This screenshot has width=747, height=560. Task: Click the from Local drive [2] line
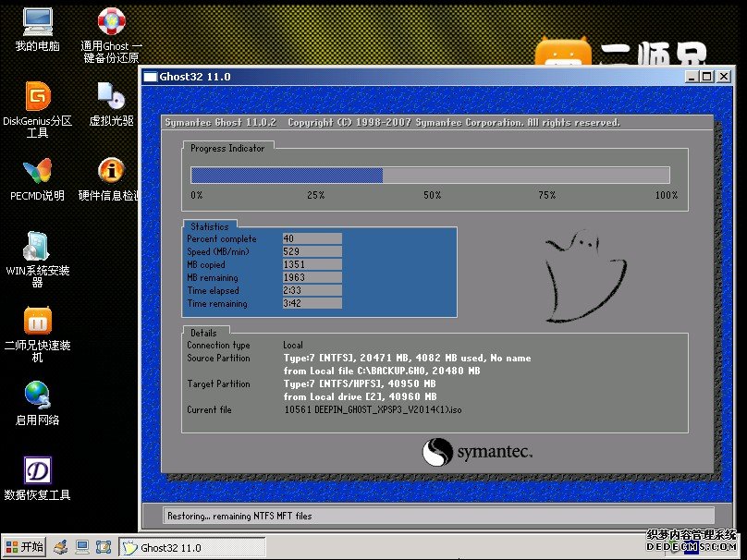361,396
